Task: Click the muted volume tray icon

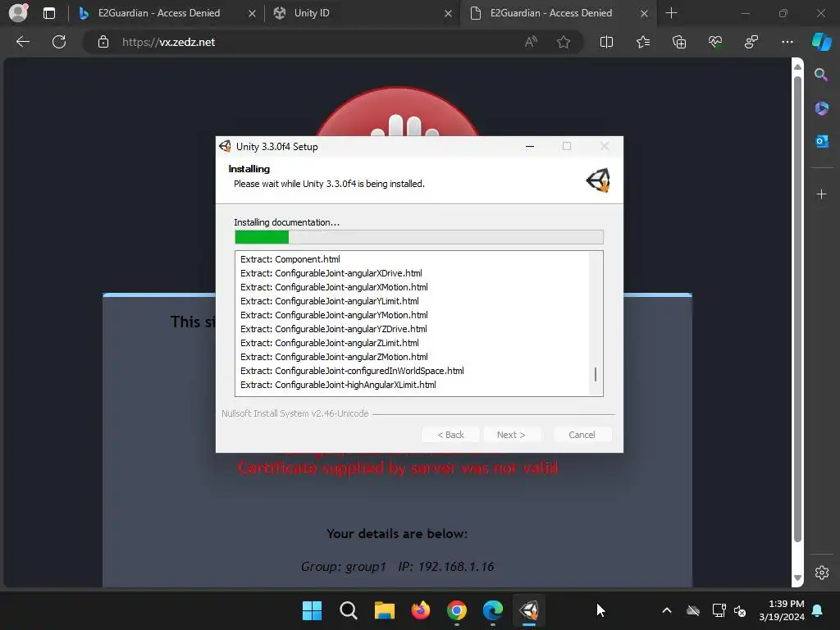Action: [741, 610]
